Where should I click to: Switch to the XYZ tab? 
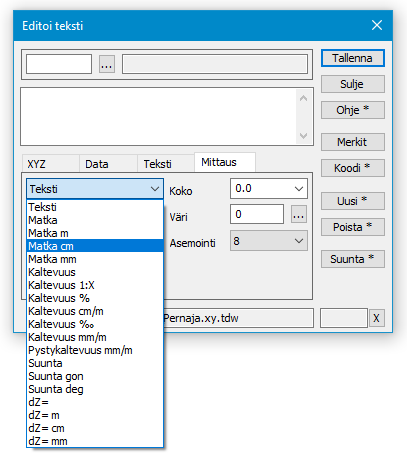[51, 164]
